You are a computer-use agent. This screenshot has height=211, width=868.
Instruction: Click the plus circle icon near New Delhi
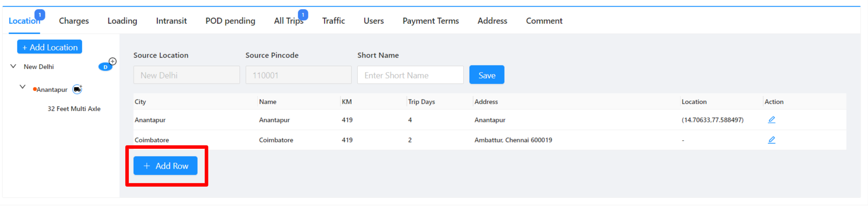(x=113, y=61)
